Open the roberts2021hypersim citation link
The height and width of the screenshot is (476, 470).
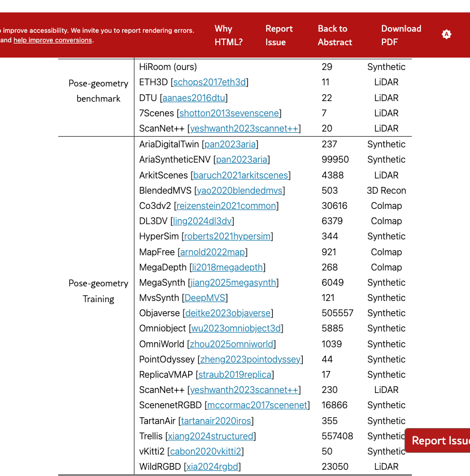[228, 237]
